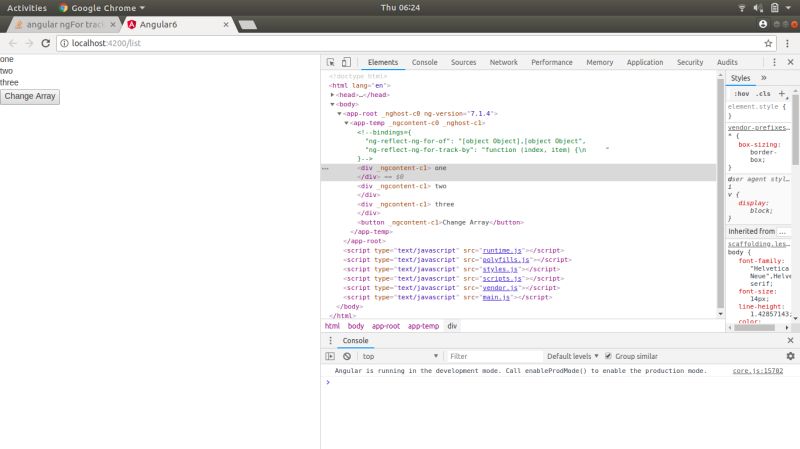Open the main.js script link
Image resolution: width=800 pixels, height=449 pixels.
[x=496, y=297]
